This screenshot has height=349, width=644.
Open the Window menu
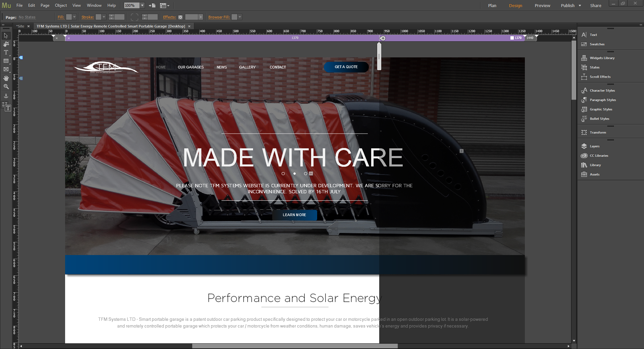click(x=94, y=5)
